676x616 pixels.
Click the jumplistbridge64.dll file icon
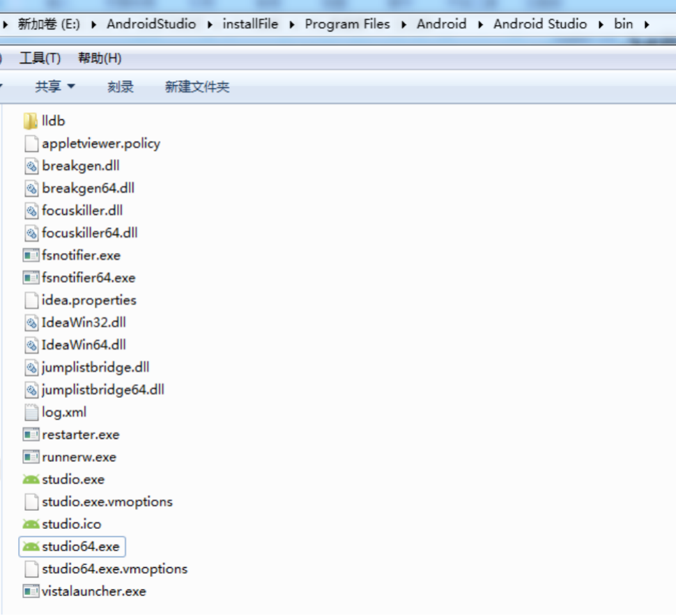point(31,390)
